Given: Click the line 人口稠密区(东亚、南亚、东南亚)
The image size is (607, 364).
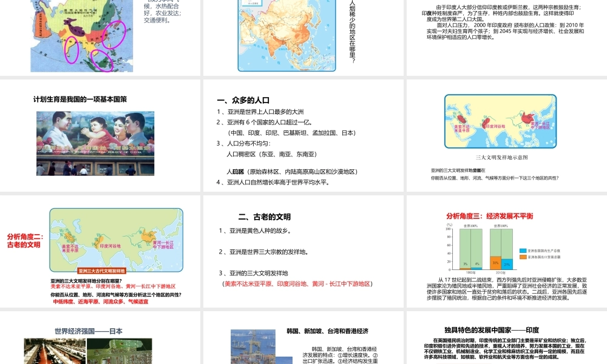Looking at the screenshot, I should (x=272, y=154).
